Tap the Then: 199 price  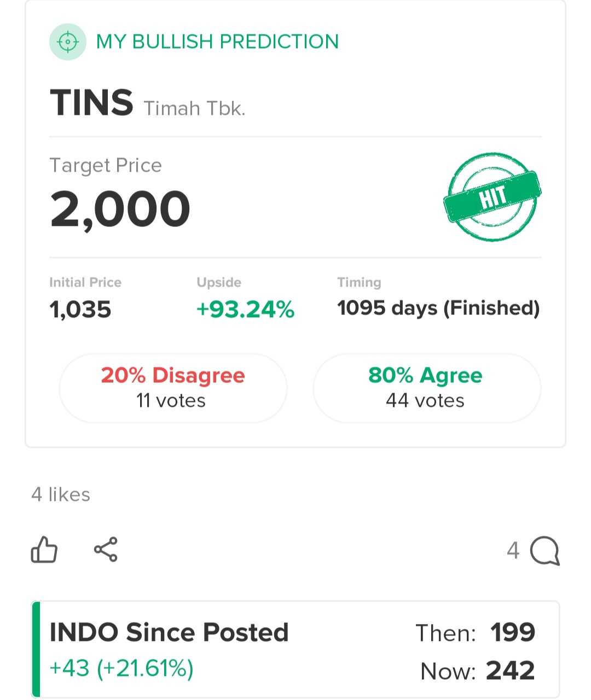(475, 633)
